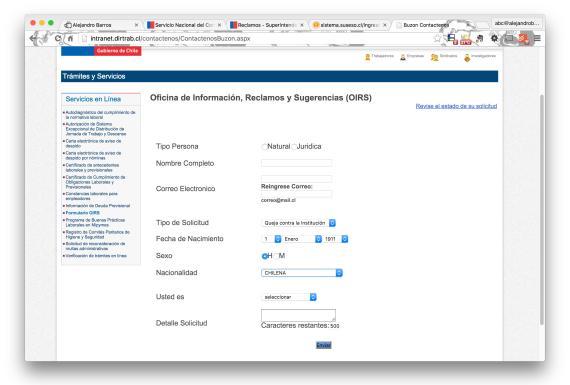Close the Alejandro Barros tab
Viewport: 570px width, 385px height.
(x=136, y=25)
